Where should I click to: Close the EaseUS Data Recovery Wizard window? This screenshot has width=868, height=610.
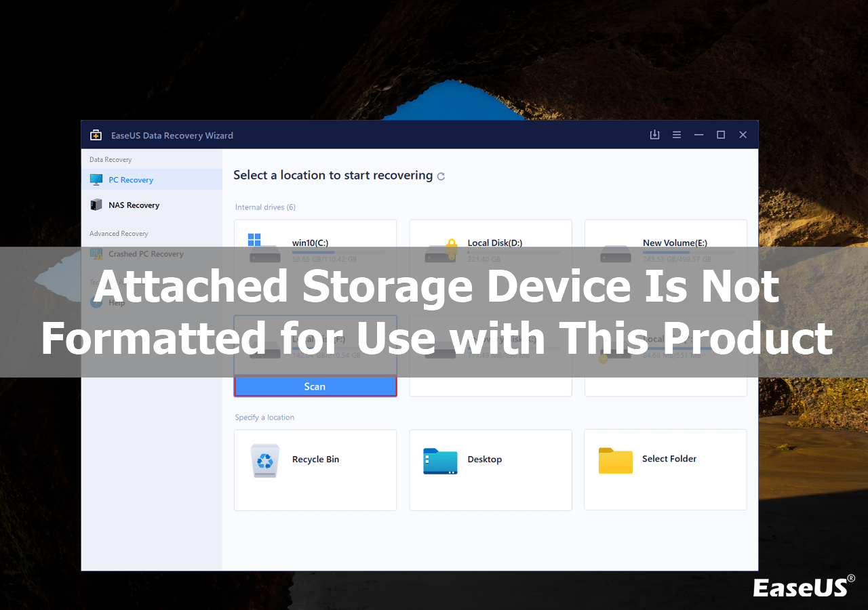pos(743,135)
